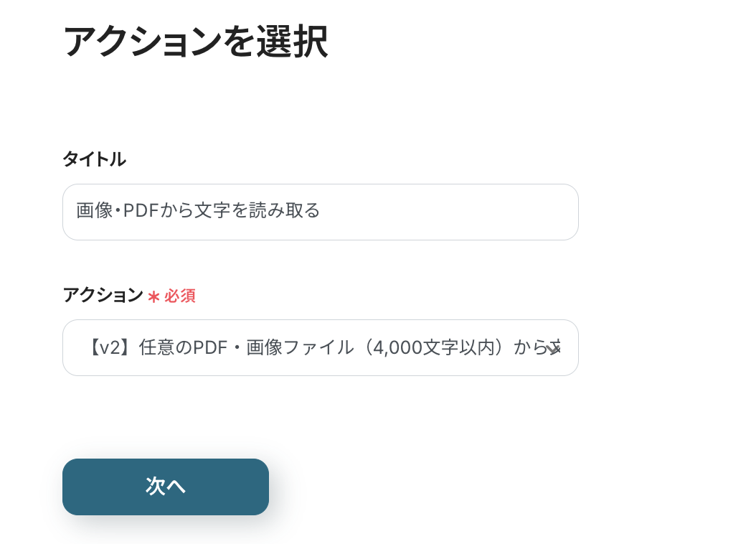Click the dropdown chevron arrow in Action field
The width and height of the screenshot is (756, 544).
click(x=552, y=349)
